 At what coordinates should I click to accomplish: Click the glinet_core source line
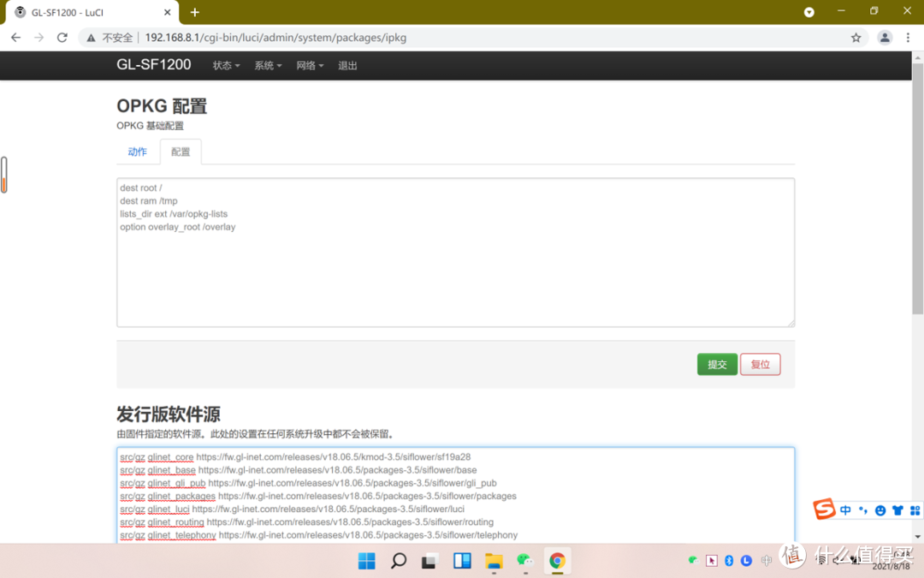click(295, 457)
